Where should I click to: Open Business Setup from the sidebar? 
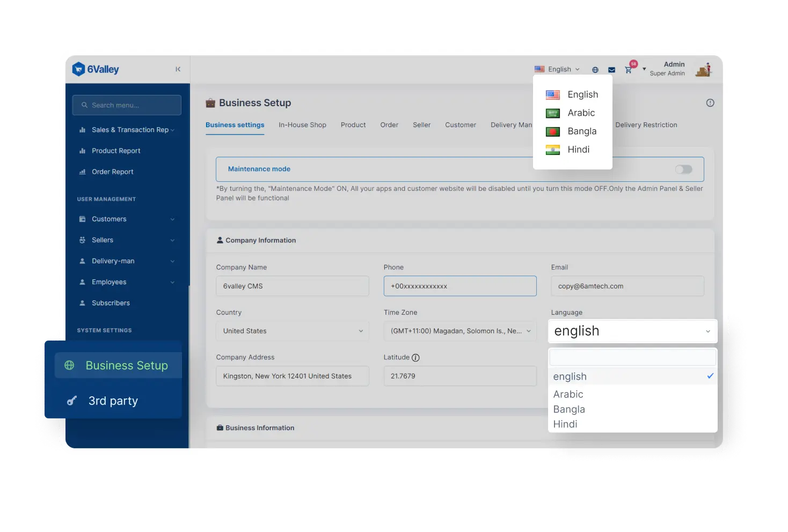(126, 365)
